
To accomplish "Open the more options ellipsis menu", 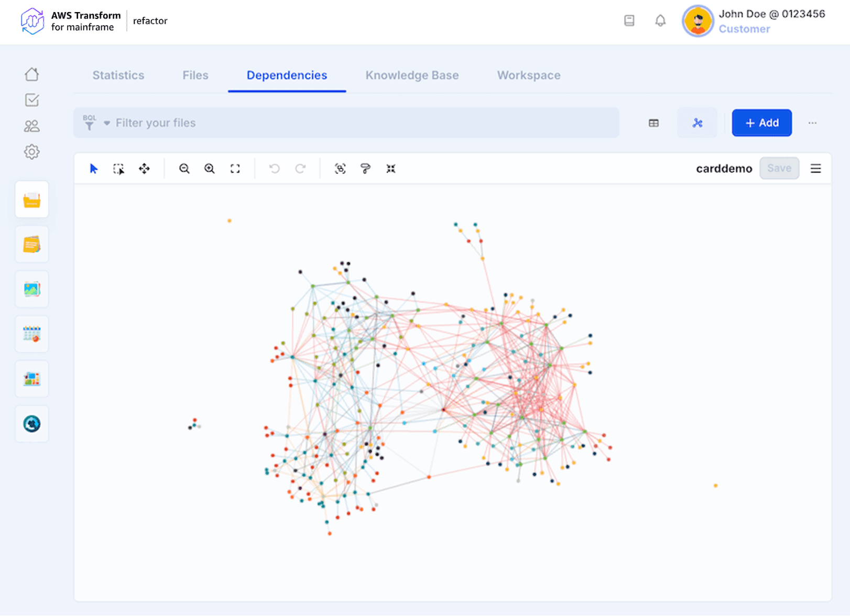I will click(812, 123).
